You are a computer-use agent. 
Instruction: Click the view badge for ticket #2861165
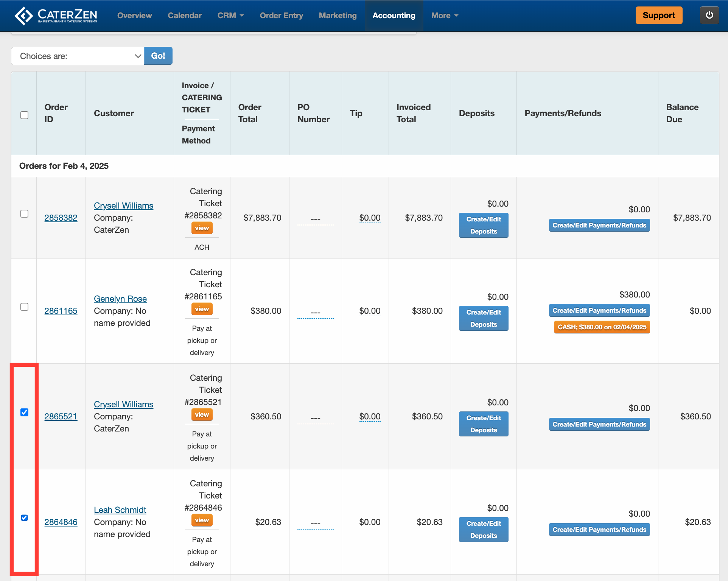pos(202,309)
